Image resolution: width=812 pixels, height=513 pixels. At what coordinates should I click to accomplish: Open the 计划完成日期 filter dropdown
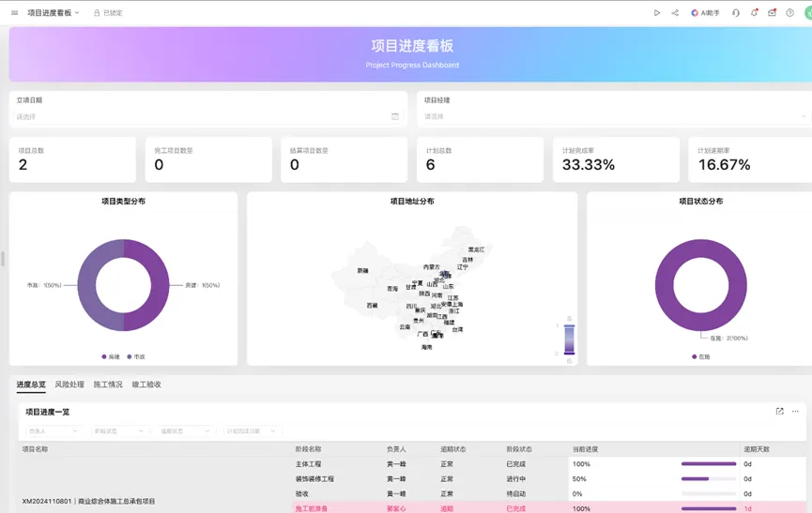click(x=252, y=430)
